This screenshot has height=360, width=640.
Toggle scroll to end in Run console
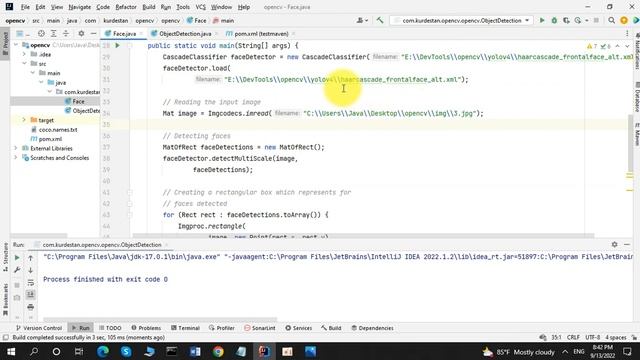pos(31,295)
